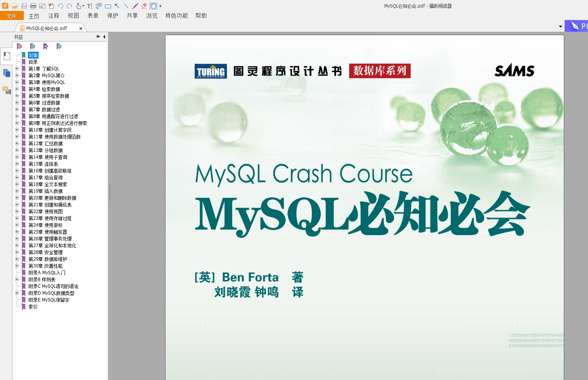Jump to the 封面 bookmark

(33, 55)
